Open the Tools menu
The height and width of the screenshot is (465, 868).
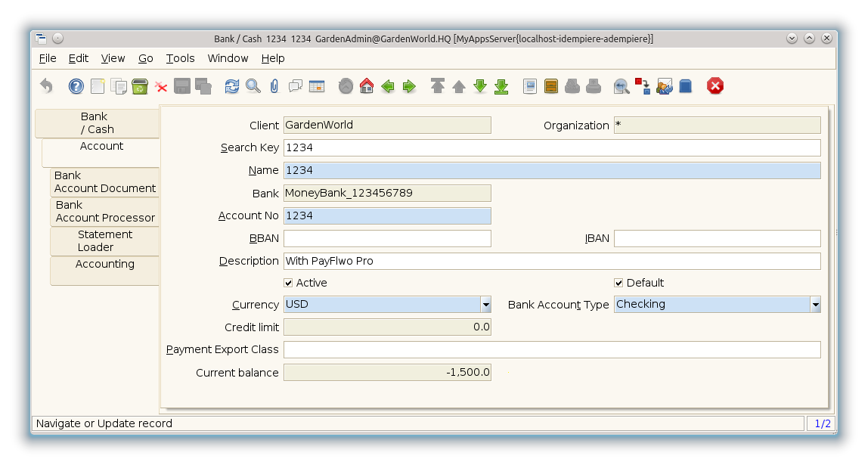tap(180, 58)
